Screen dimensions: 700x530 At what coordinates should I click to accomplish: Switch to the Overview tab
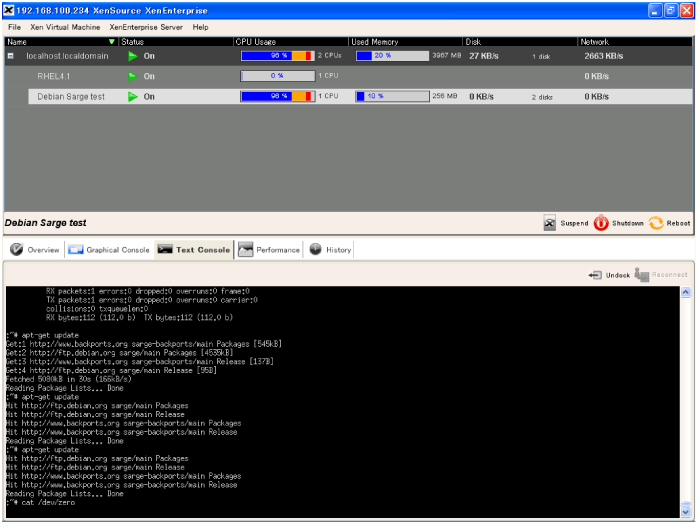[35, 250]
